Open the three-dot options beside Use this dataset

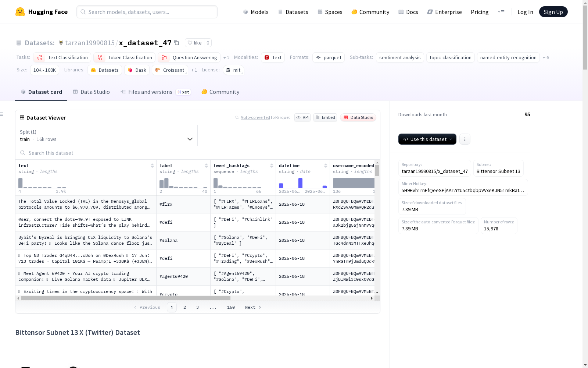[x=465, y=139]
